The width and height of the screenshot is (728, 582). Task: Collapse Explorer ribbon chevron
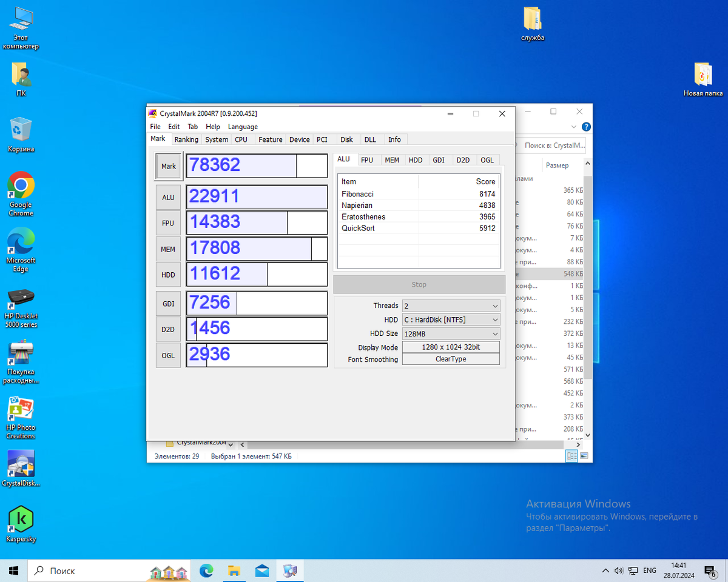pyautogui.click(x=575, y=127)
